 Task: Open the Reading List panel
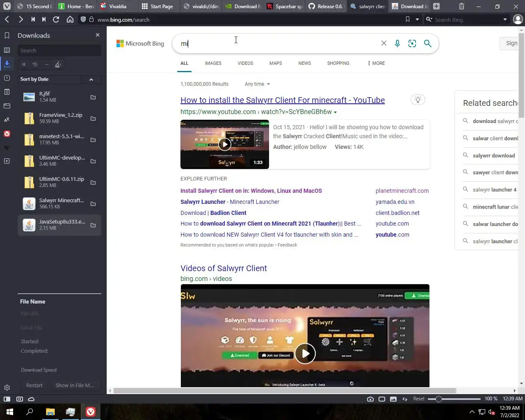pos(7,50)
